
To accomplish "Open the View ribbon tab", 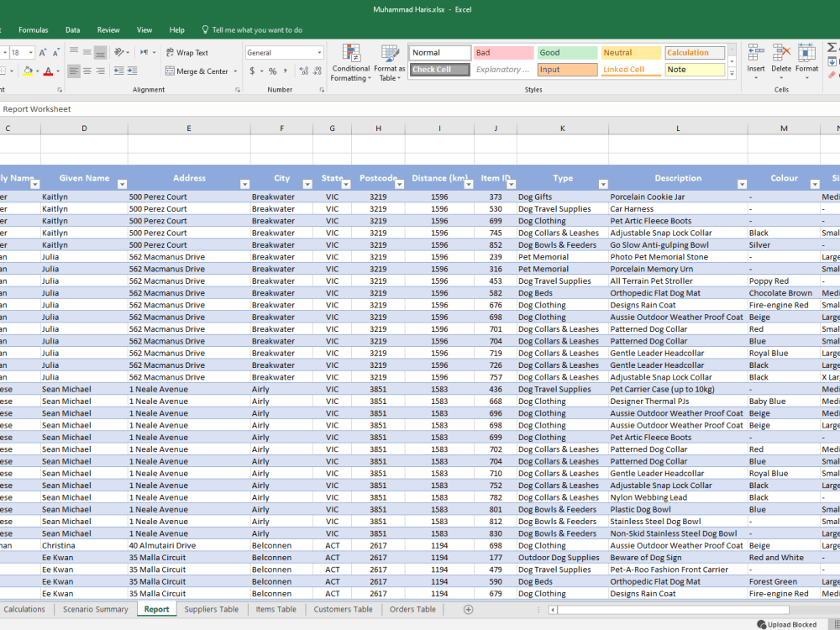I will pos(144,30).
